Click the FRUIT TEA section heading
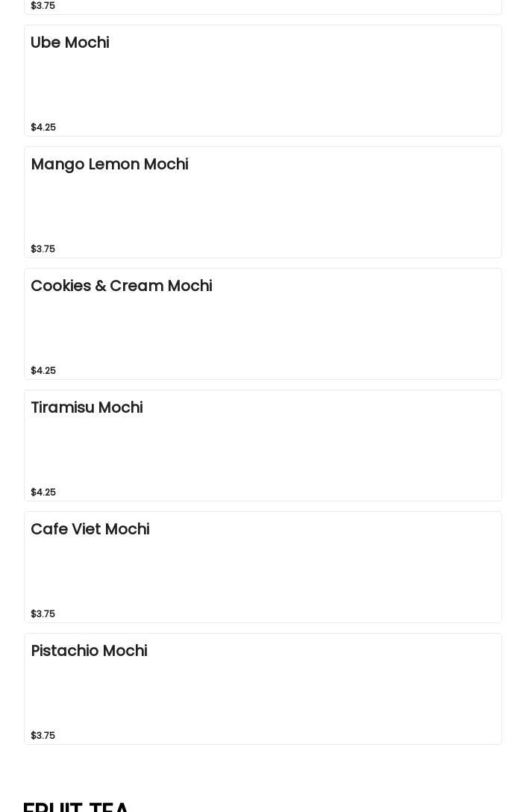The height and width of the screenshot is (812, 526). tap(77, 806)
